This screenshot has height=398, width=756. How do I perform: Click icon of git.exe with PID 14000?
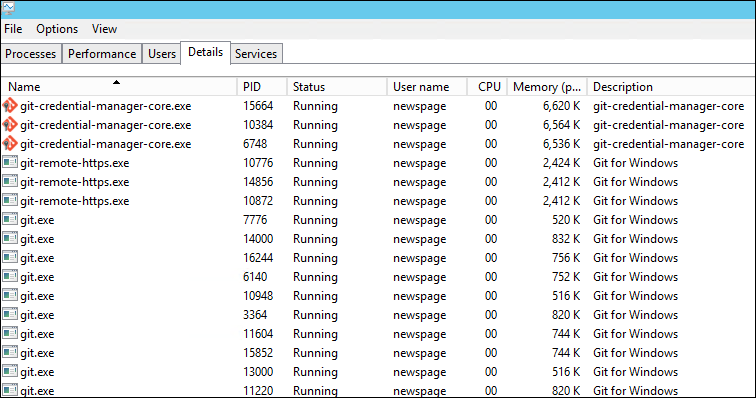pos(10,238)
